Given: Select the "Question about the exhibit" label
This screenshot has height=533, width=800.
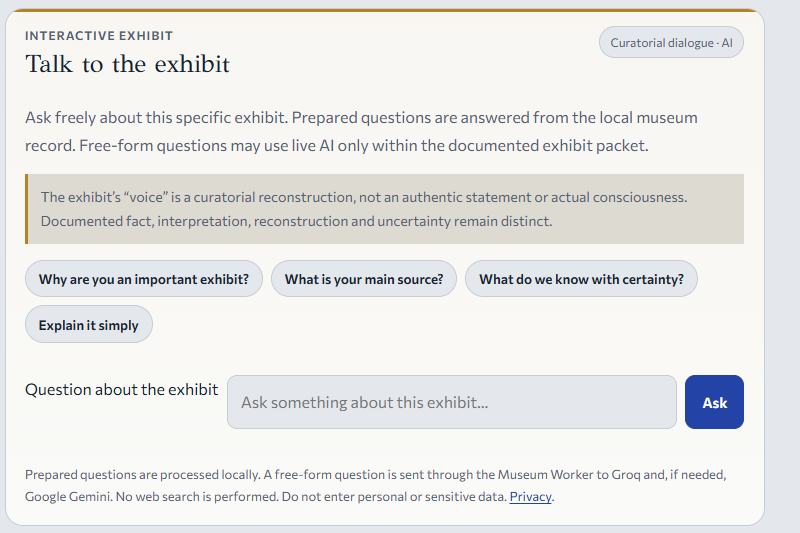Looking at the screenshot, I should click(x=121, y=390).
